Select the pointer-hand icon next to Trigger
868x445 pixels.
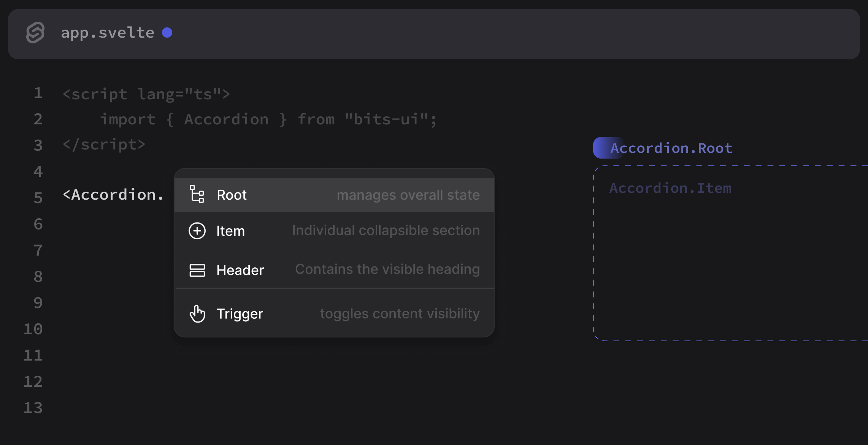[x=197, y=313]
